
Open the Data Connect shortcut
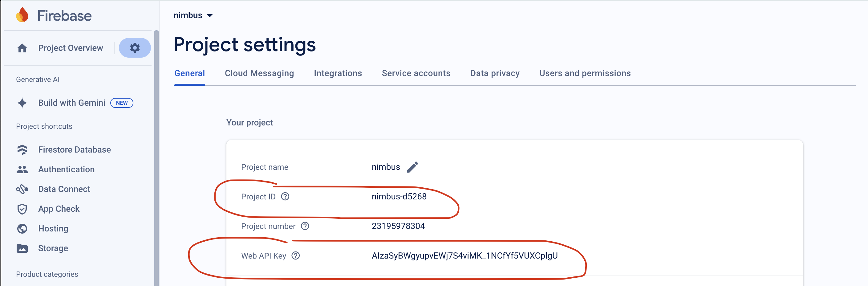pos(22,189)
